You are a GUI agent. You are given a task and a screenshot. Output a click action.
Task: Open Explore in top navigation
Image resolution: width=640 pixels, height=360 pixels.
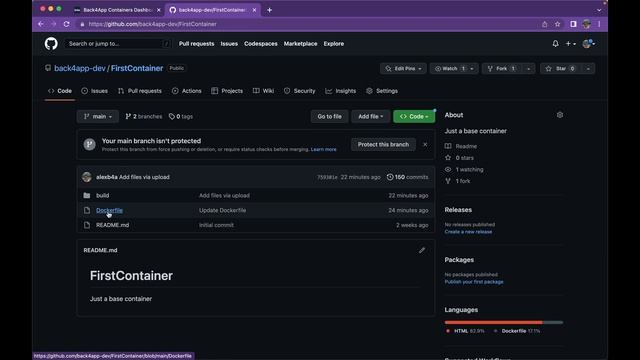(334, 44)
